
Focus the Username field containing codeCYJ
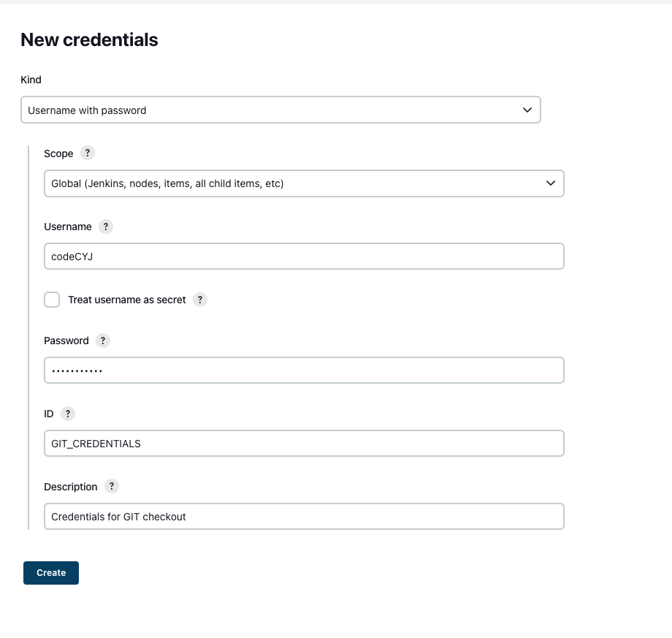point(304,257)
